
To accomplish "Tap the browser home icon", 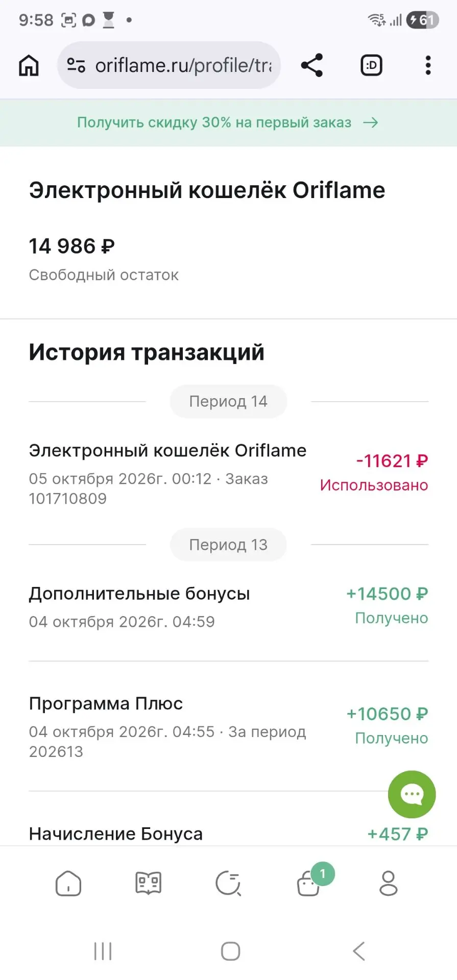I will coord(29,65).
